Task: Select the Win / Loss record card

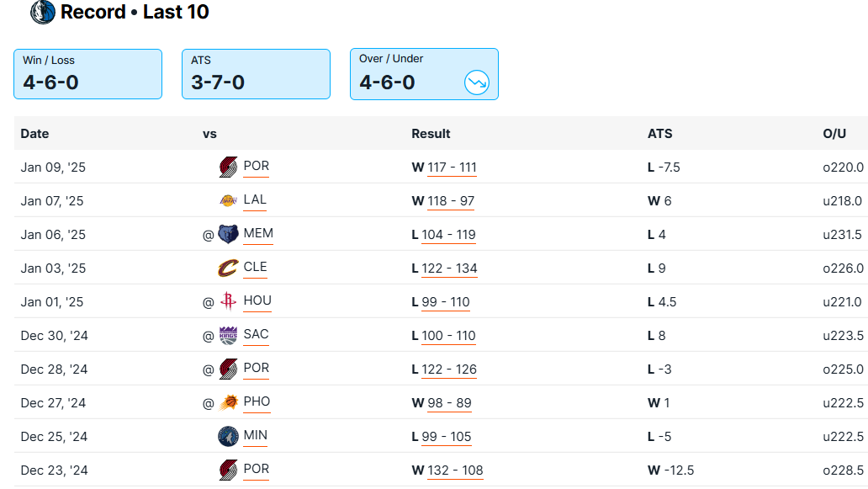Action: tap(87, 74)
